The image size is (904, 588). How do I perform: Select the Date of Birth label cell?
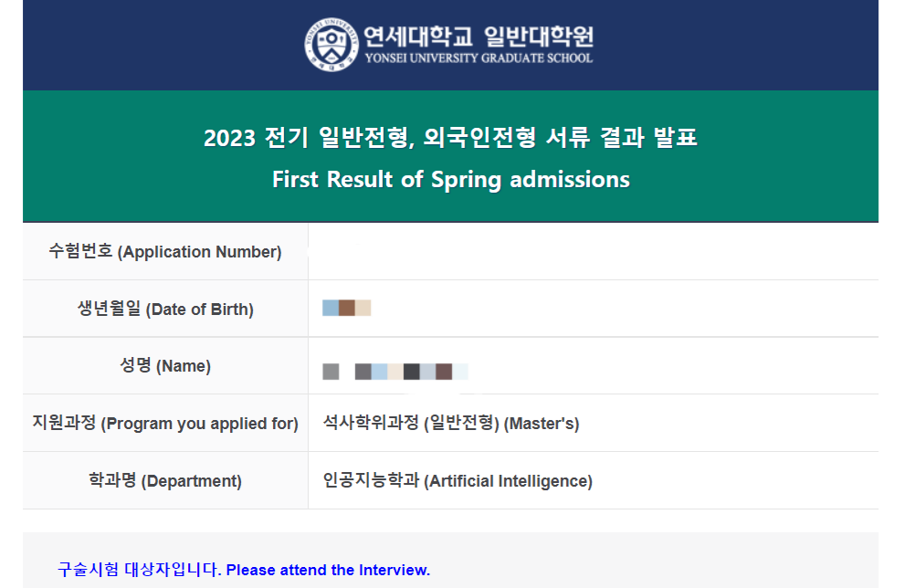pos(165,309)
